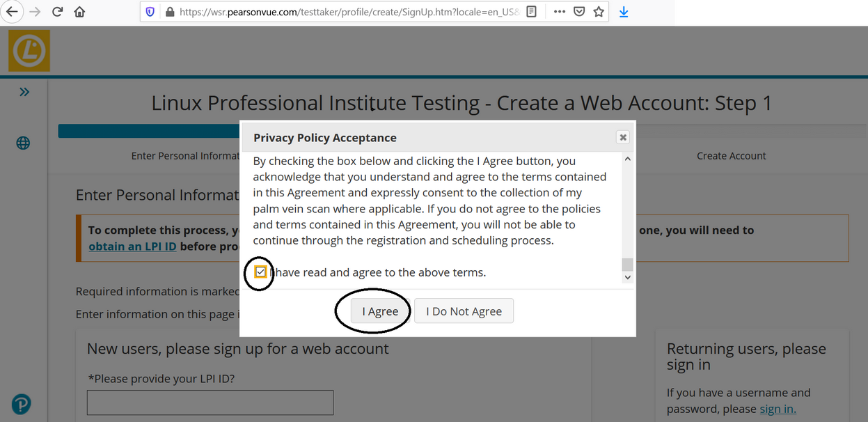868x422 pixels.
Task: Open page actions three-dot menu
Action: pos(560,12)
